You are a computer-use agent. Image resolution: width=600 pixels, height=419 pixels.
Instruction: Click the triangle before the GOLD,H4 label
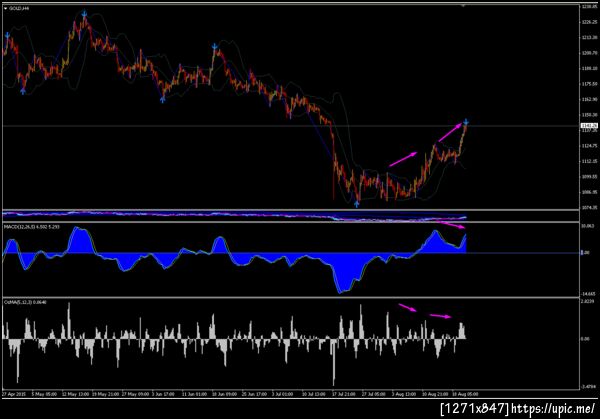point(5,8)
